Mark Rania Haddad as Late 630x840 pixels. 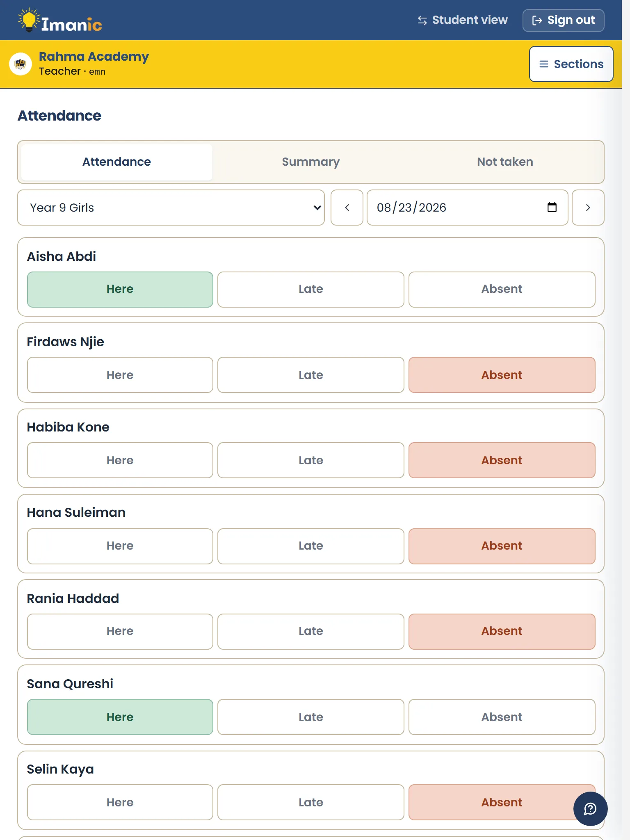pyautogui.click(x=311, y=632)
